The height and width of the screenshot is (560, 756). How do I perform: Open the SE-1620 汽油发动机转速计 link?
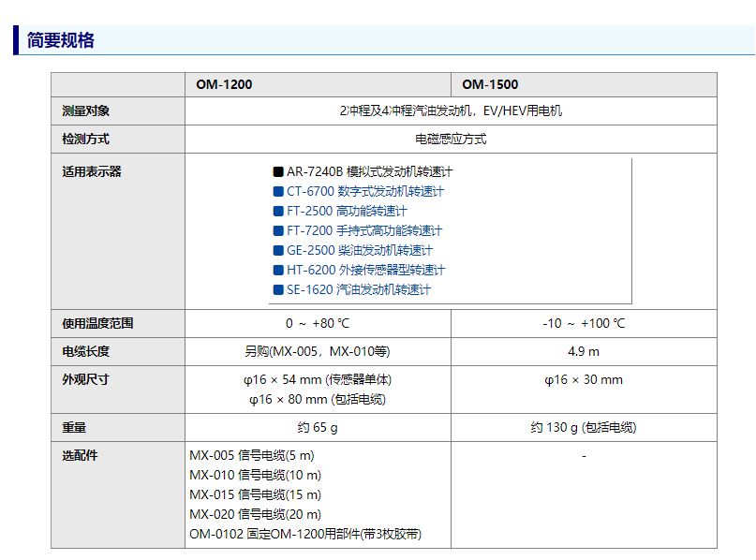pos(359,290)
